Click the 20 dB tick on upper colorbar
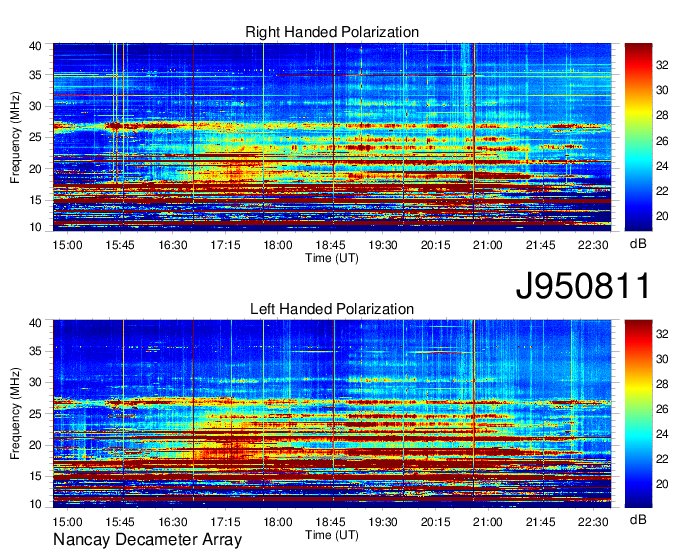The image size is (680, 552). (662, 216)
